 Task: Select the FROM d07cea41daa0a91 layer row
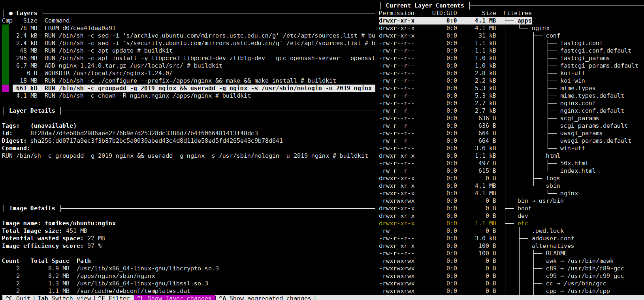[194, 28]
